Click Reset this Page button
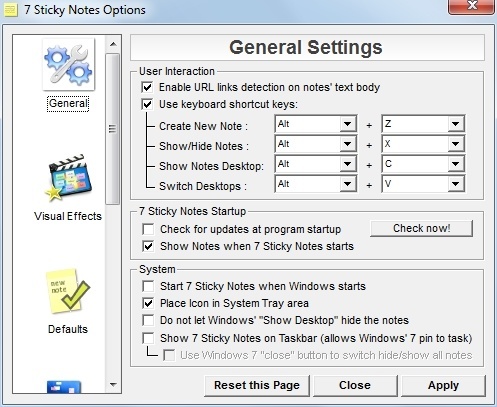The width and height of the screenshot is (497, 407). click(x=257, y=386)
